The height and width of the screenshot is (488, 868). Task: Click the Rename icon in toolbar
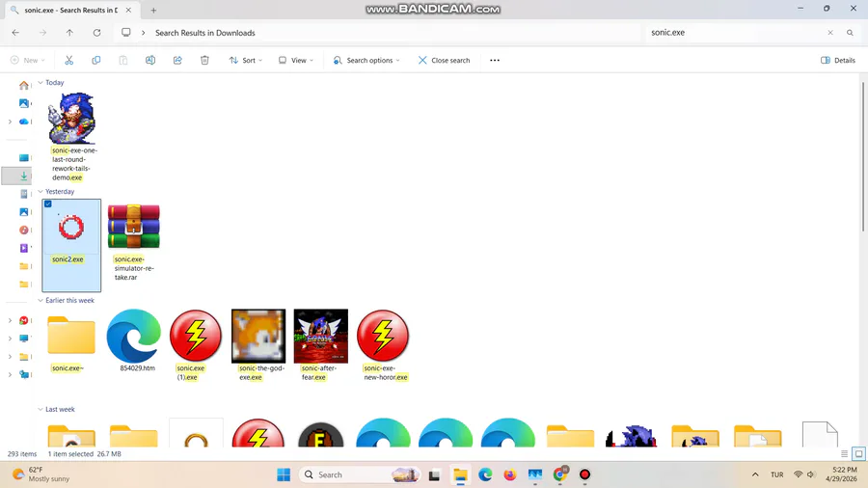click(150, 61)
